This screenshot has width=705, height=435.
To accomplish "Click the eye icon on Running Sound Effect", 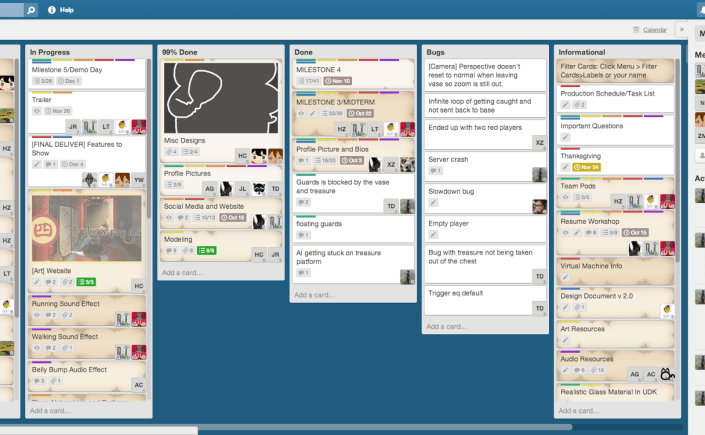I will tap(36, 316).
